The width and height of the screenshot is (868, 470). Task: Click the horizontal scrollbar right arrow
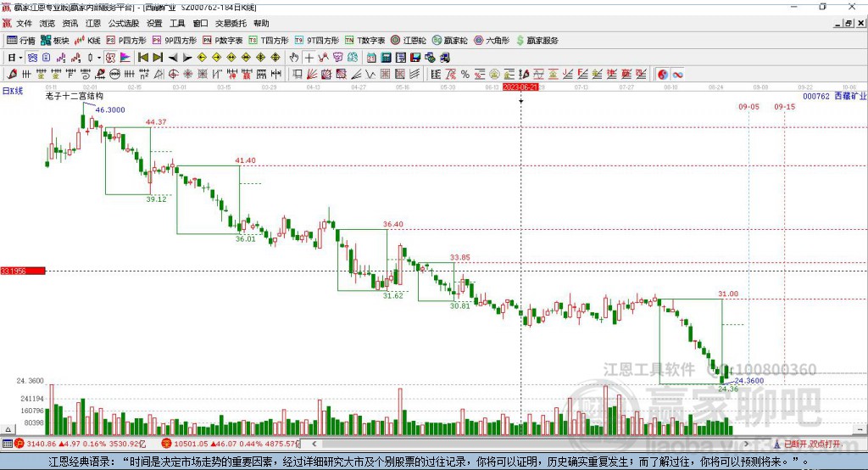[746, 444]
